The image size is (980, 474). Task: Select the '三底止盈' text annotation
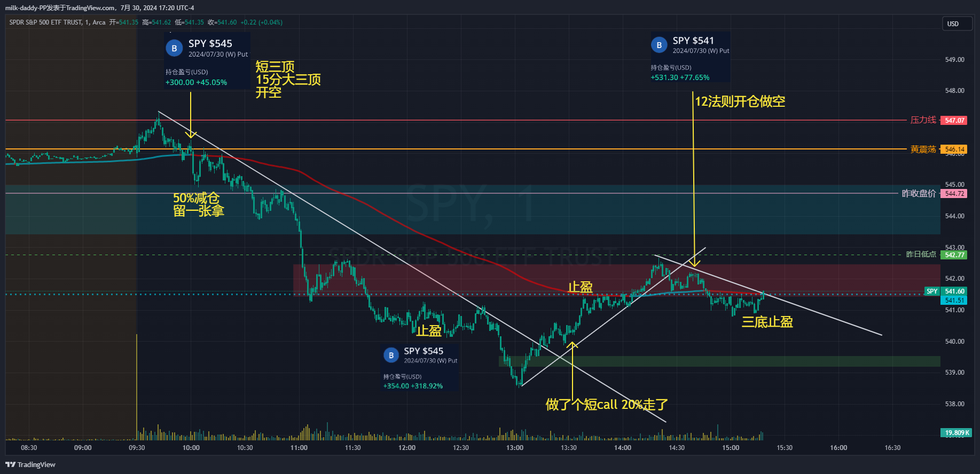coord(767,322)
